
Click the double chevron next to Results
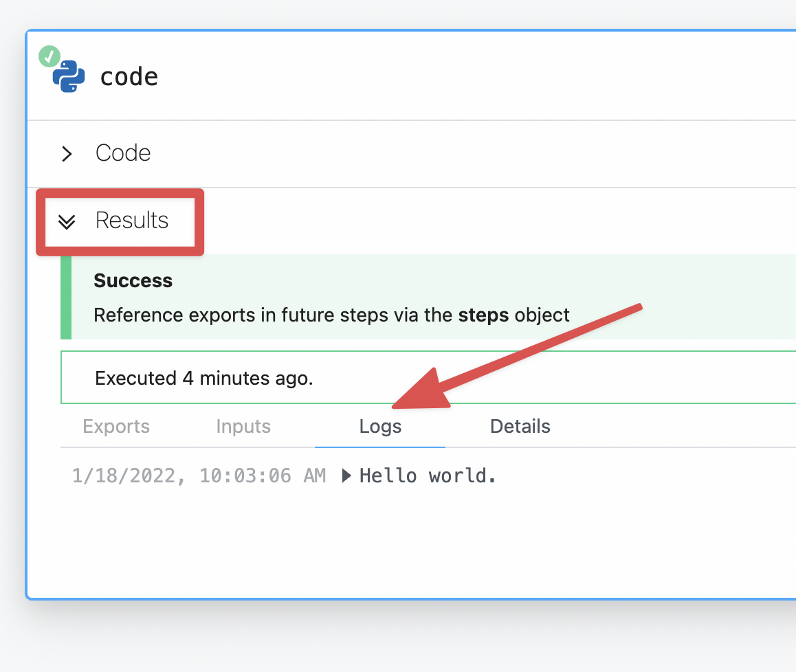(67, 221)
